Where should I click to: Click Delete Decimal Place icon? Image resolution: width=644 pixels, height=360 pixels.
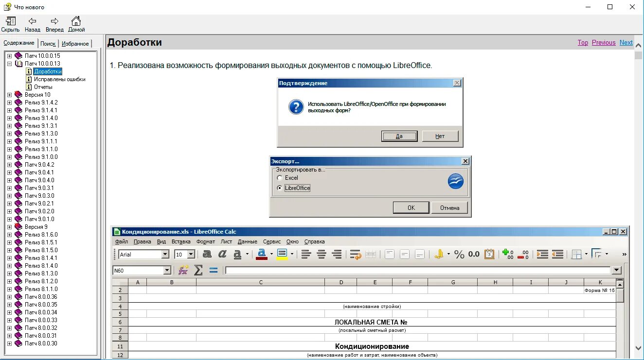coord(523,254)
